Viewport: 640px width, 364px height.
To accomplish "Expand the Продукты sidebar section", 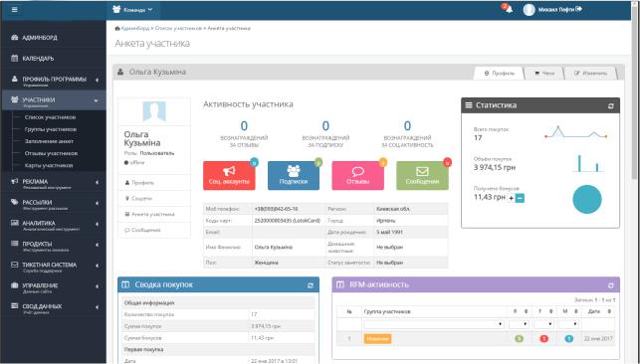I will tap(53, 246).
